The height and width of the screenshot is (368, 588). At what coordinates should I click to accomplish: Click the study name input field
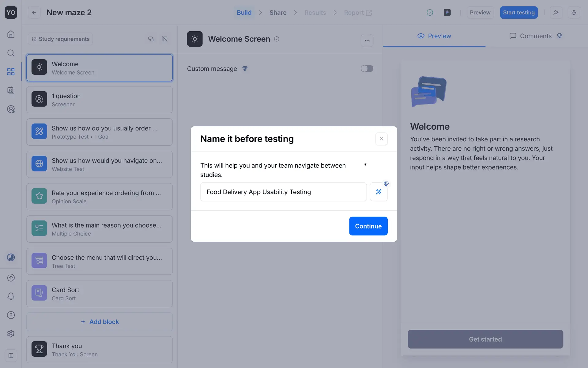point(283,192)
